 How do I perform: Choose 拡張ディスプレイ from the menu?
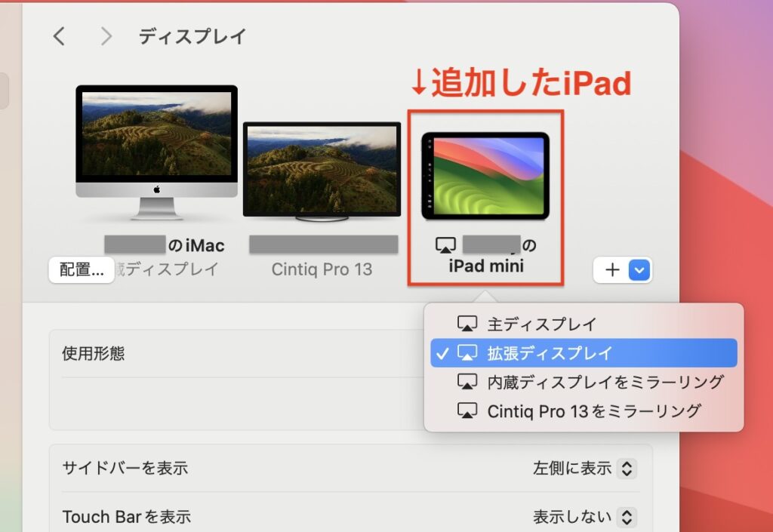[584, 352]
